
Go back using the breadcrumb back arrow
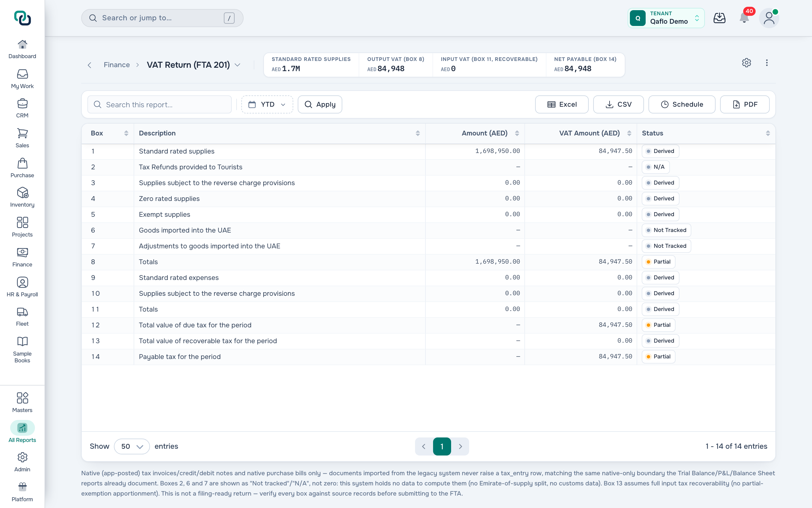coord(89,65)
